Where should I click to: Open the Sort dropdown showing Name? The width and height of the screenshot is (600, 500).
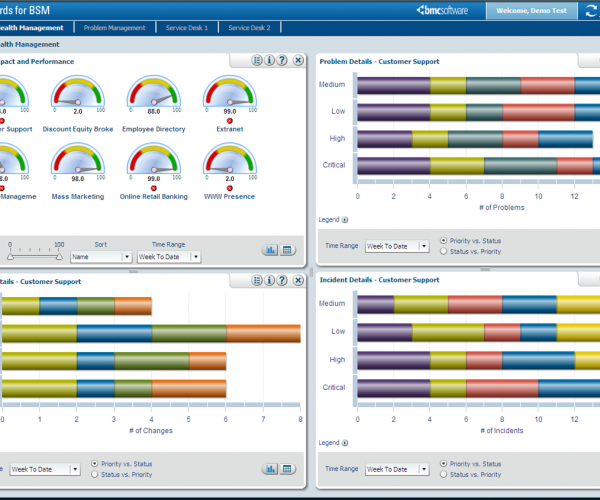(101, 257)
